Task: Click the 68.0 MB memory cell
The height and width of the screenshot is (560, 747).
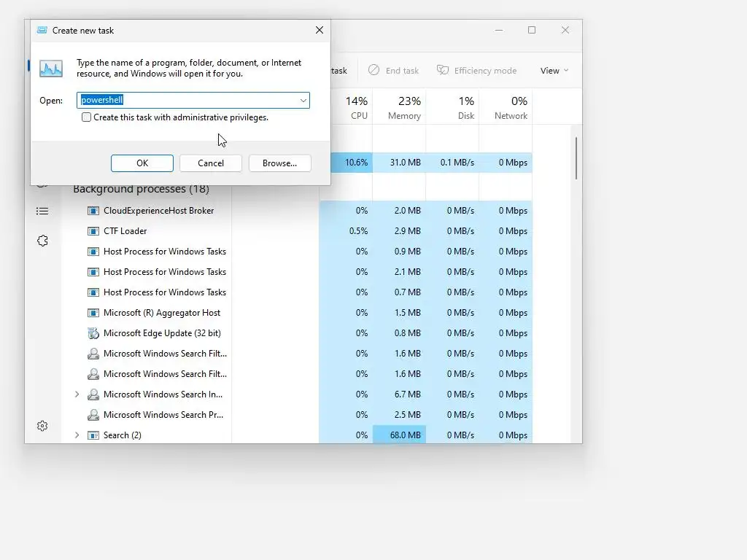Action: tap(399, 435)
